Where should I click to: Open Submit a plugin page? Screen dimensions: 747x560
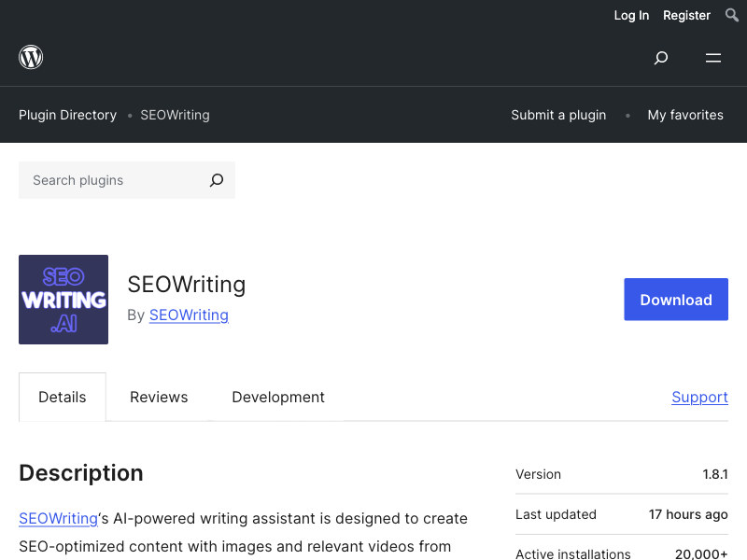558,115
